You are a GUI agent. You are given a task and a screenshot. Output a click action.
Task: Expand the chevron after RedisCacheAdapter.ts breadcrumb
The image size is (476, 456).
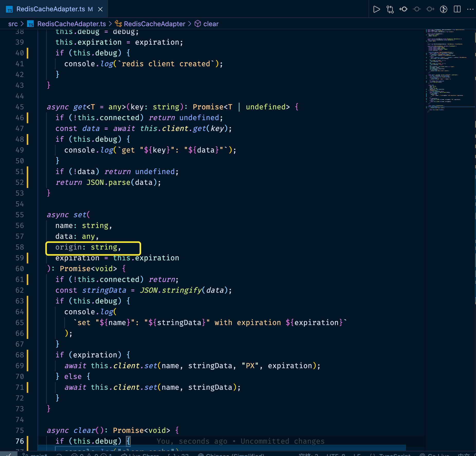click(110, 24)
